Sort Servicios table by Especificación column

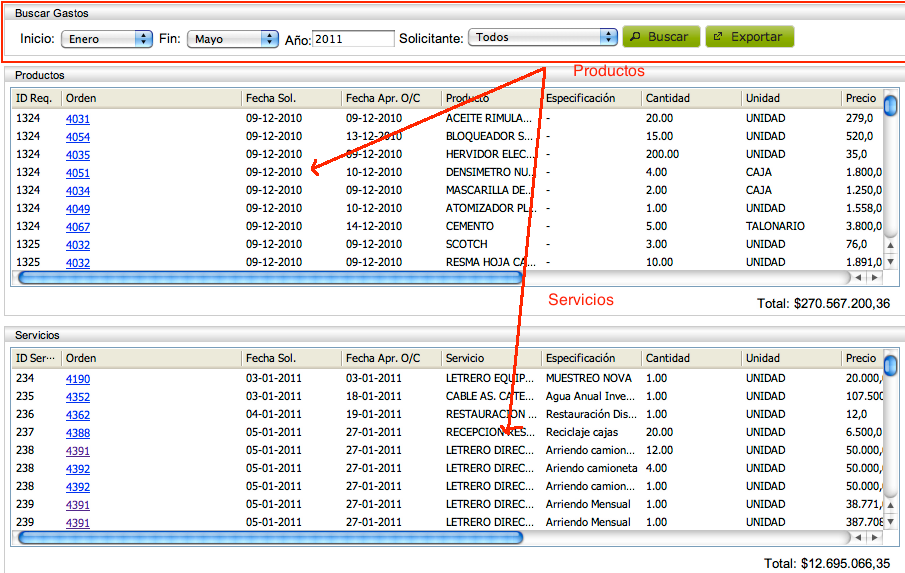point(591,358)
